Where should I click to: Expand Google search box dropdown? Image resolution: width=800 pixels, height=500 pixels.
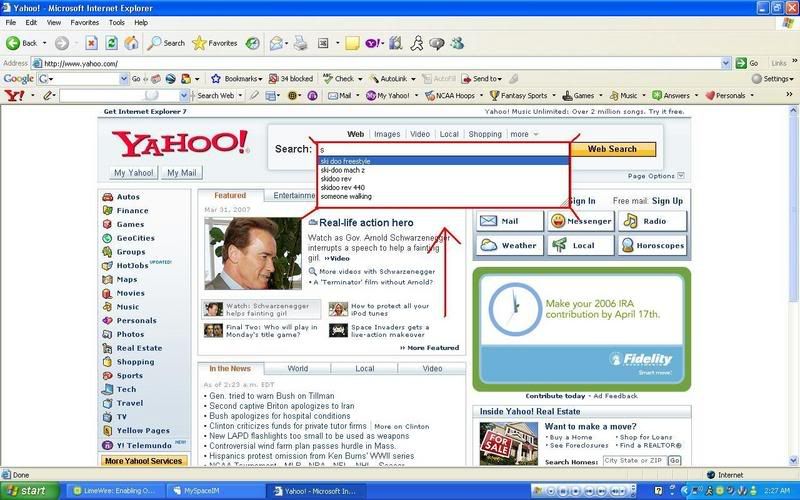[x=123, y=79]
